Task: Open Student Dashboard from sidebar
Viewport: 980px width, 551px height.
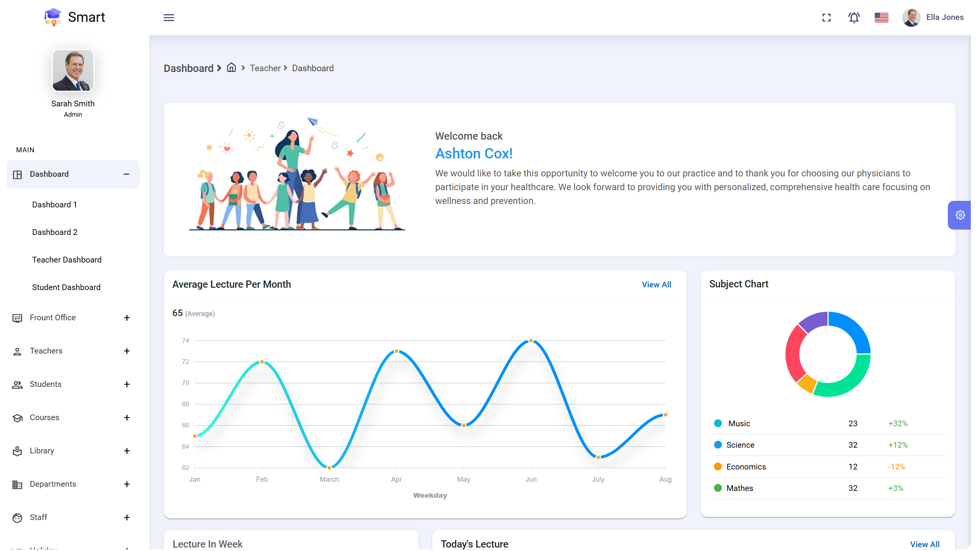Action: [66, 287]
